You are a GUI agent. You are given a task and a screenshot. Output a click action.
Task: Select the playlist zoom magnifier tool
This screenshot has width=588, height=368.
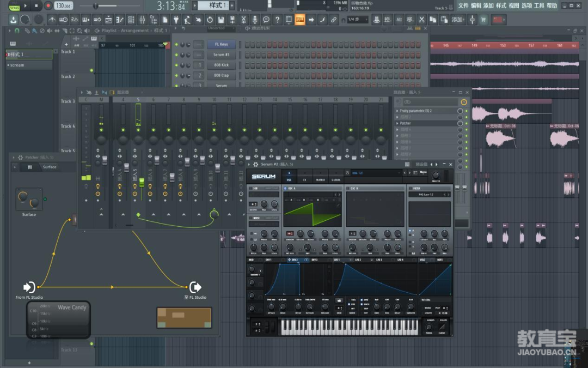point(79,31)
